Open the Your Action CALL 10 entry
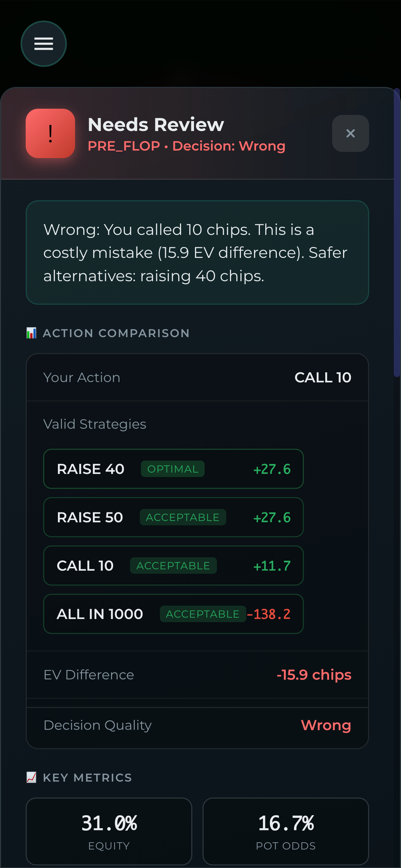Screen dimensions: 401x868 pos(197,377)
